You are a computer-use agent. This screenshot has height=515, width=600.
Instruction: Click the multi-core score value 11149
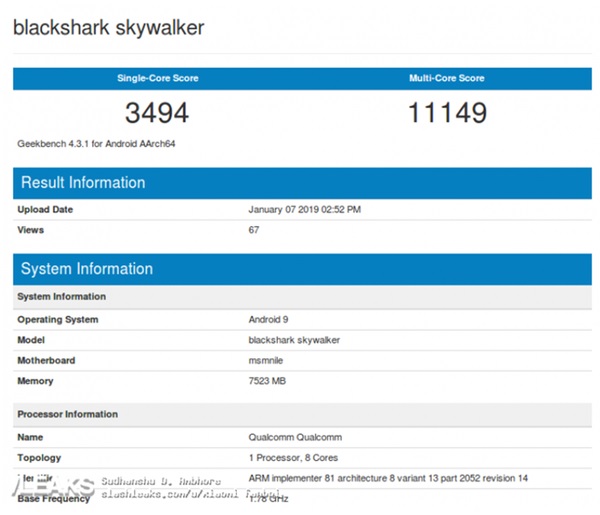pyautogui.click(x=447, y=113)
